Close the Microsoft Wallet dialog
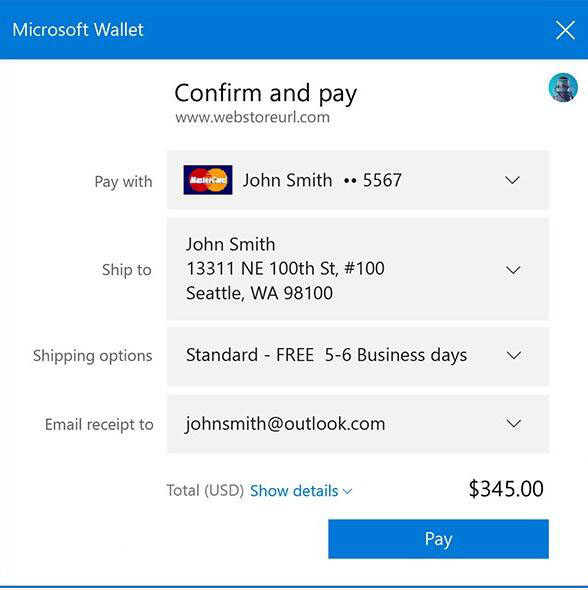 point(565,30)
